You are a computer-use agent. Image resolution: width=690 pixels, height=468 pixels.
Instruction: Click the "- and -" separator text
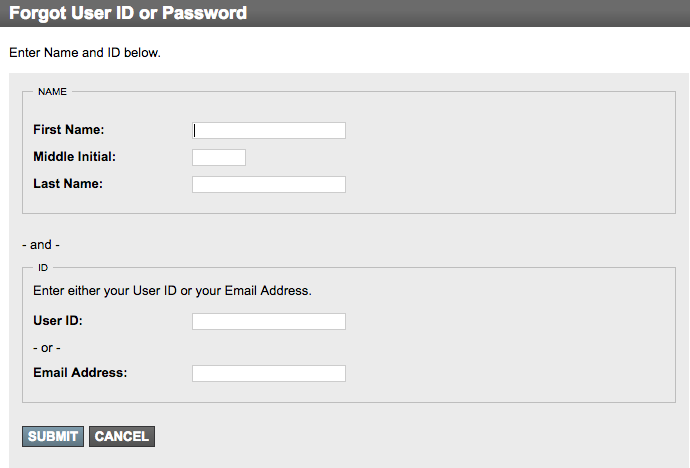41,245
